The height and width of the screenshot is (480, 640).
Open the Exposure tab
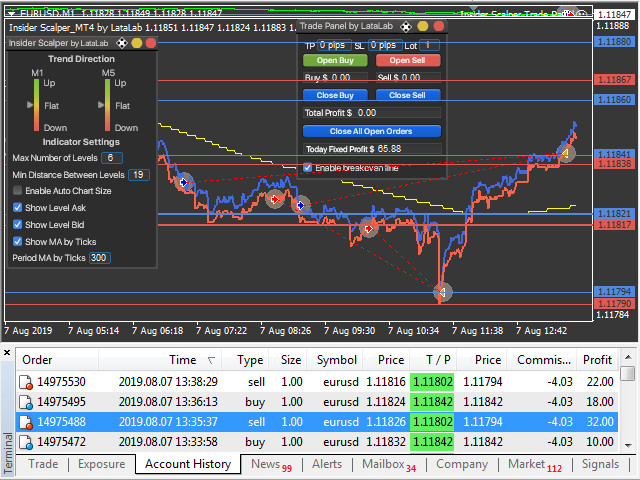[102, 464]
